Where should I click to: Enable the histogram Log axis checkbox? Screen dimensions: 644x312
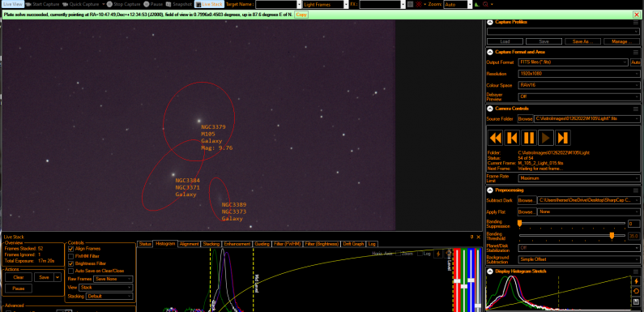pyautogui.click(x=420, y=254)
